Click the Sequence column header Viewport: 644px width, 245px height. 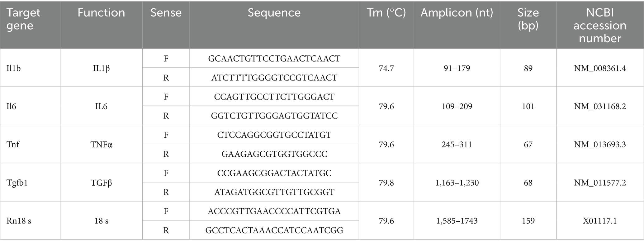tap(274, 13)
